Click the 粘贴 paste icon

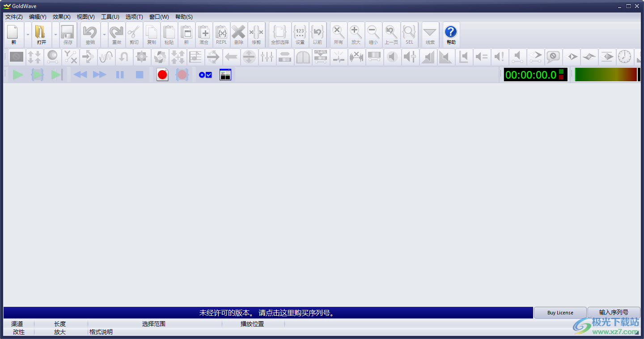pos(169,35)
